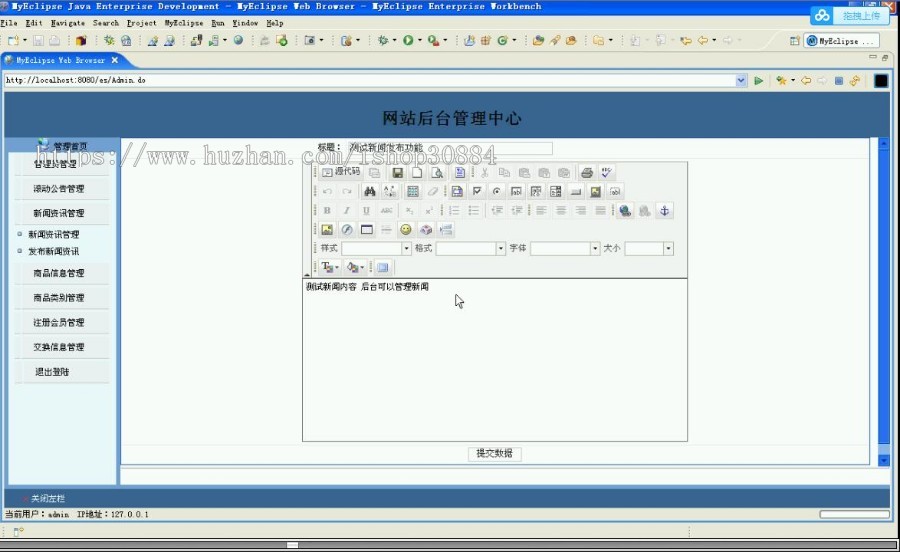The width and height of the screenshot is (900, 552).
Task: Toggle italic in the editor
Action: (x=346, y=211)
